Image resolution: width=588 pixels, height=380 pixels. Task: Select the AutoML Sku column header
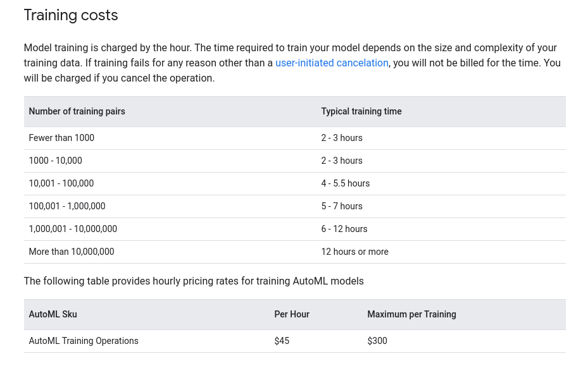coord(53,314)
